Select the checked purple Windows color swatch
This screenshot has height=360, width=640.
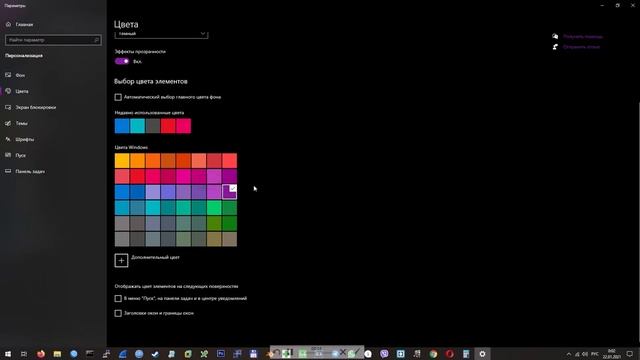pyautogui.click(x=229, y=192)
